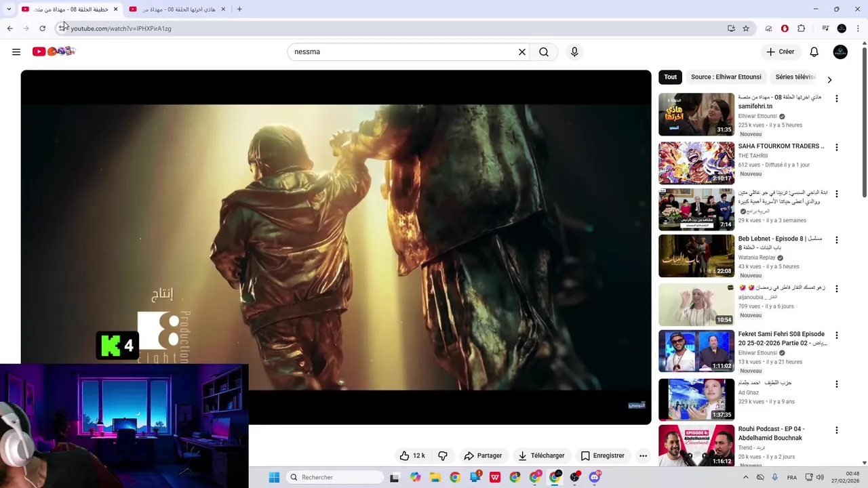868x488 pixels.
Task: Dislike the video
Action: point(443,455)
